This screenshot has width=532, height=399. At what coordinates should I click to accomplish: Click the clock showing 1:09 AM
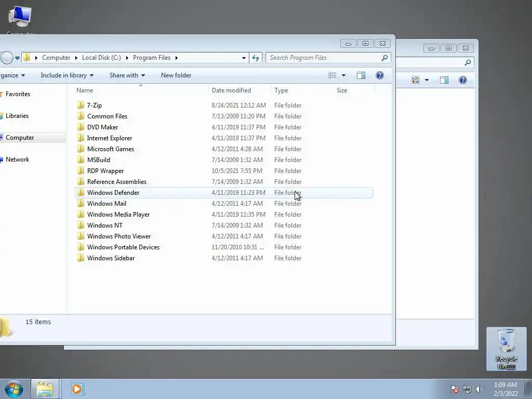(505, 385)
